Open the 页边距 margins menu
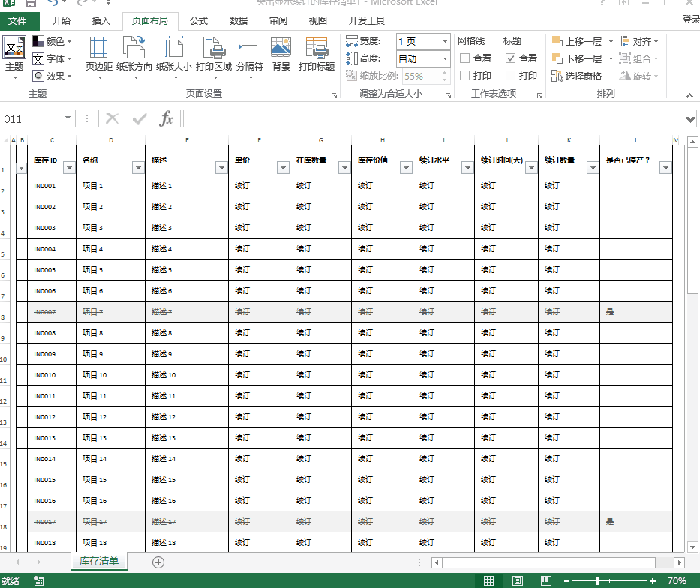The width and height of the screenshot is (700, 588). [x=99, y=58]
